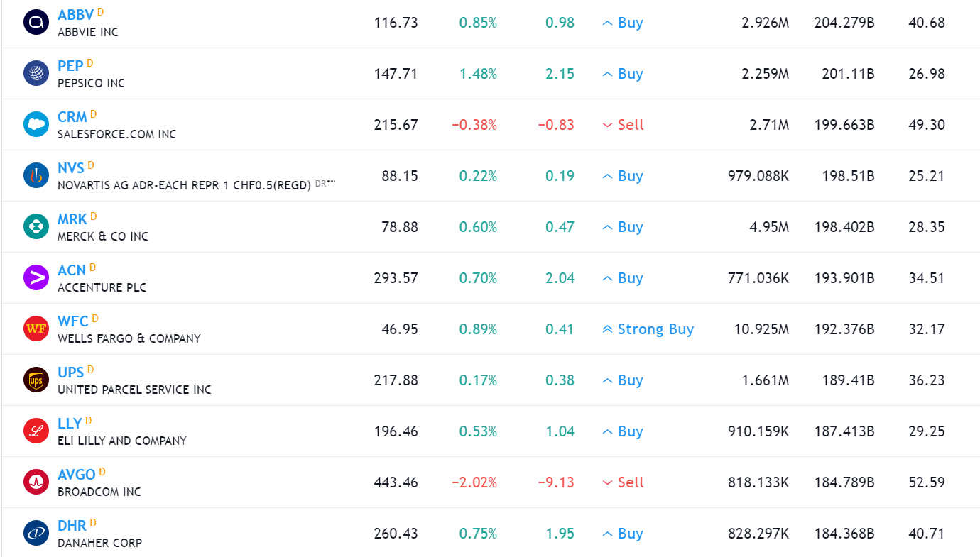
Task: Open the PEP ticker link
Action: click(x=70, y=66)
